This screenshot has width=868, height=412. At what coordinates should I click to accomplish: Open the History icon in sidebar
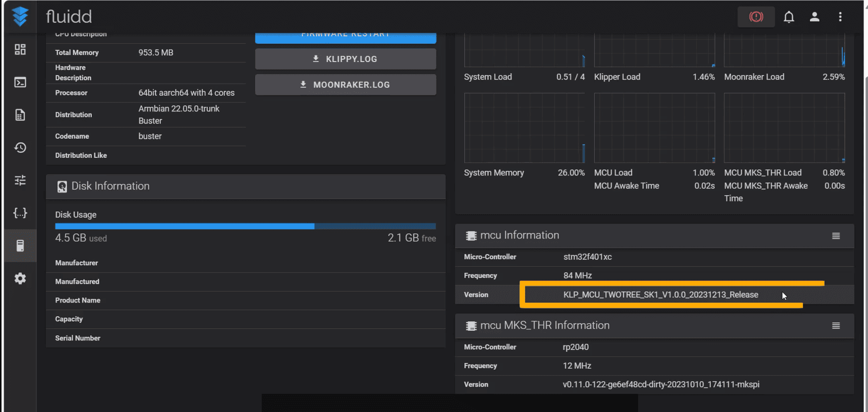(x=20, y=148)
